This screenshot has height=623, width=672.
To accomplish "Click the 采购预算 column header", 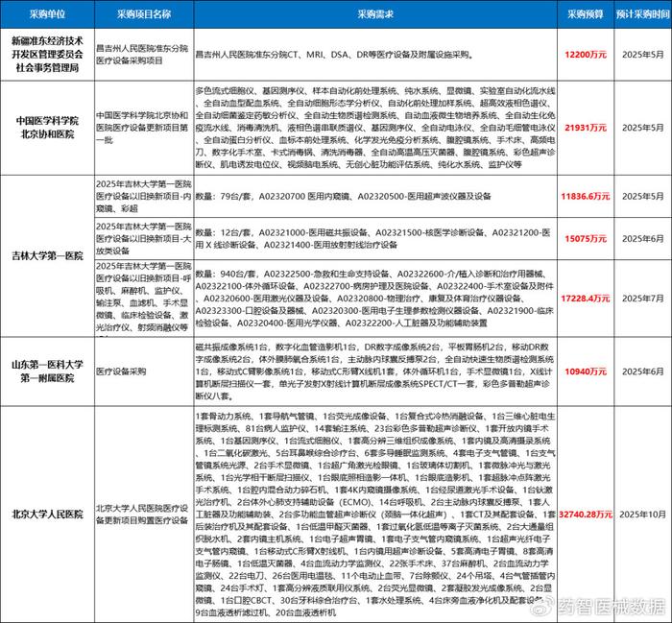I will (586, 14).
